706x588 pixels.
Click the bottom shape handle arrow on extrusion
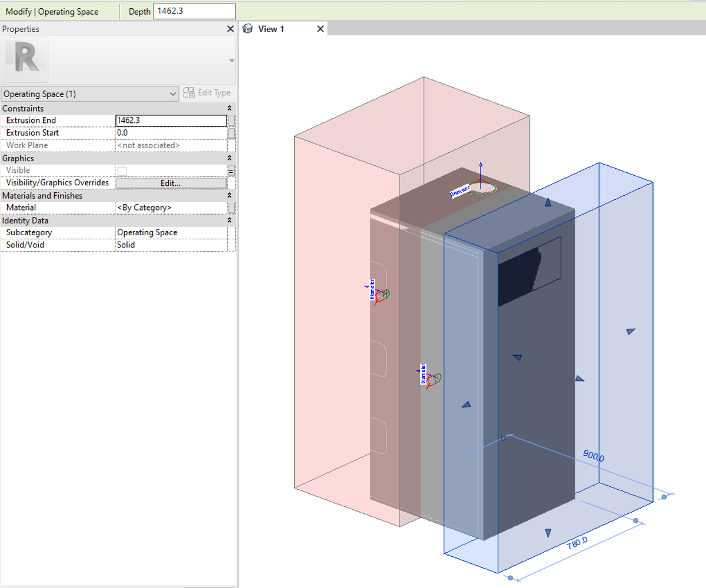[548, 533]
